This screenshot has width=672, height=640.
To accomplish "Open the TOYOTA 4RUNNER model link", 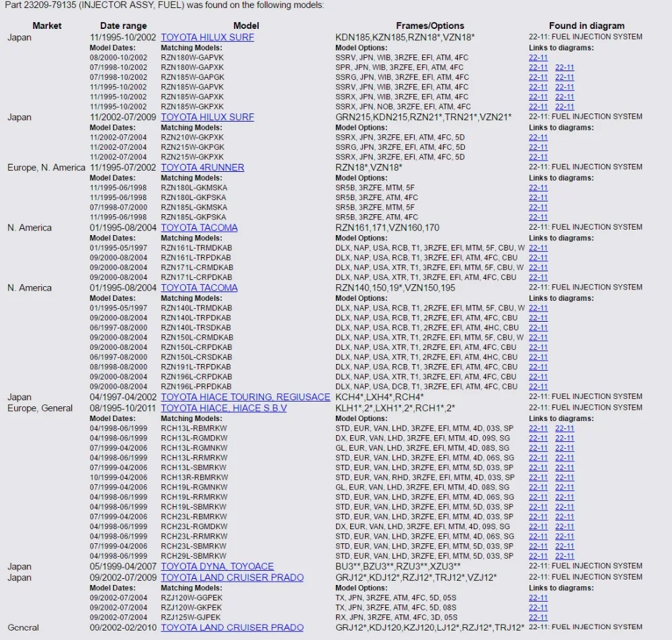I will click(x=202, y=167).
